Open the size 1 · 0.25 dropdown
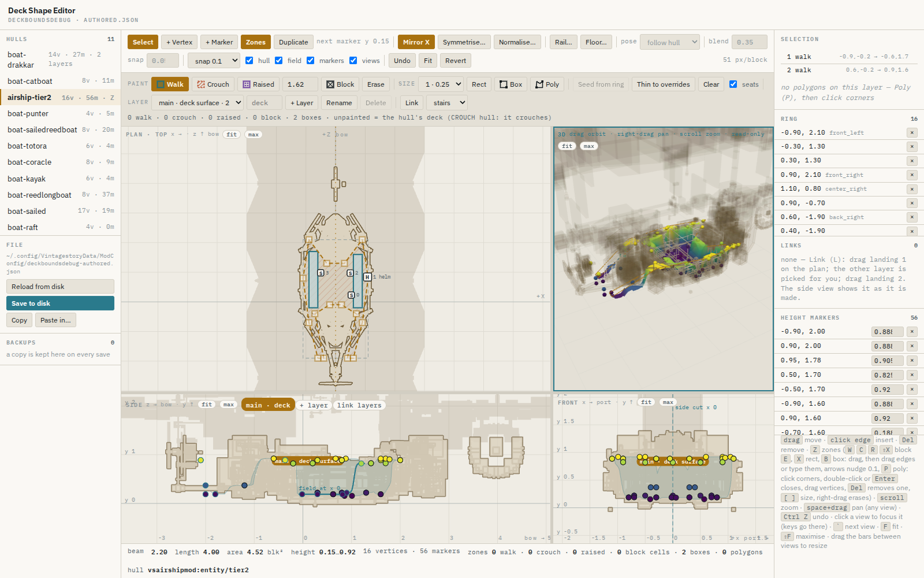The image size is (924, 578). [441, 84]
